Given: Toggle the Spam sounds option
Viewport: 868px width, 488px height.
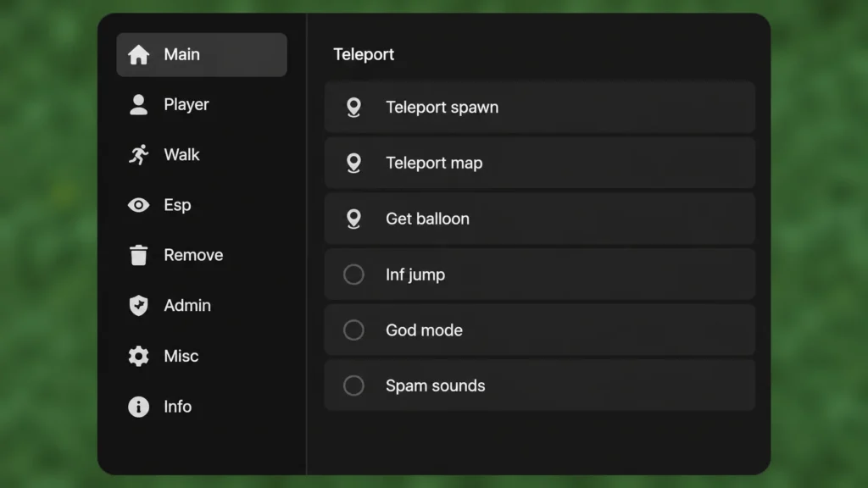Looking at the screenshot, I should click(353, 385).
